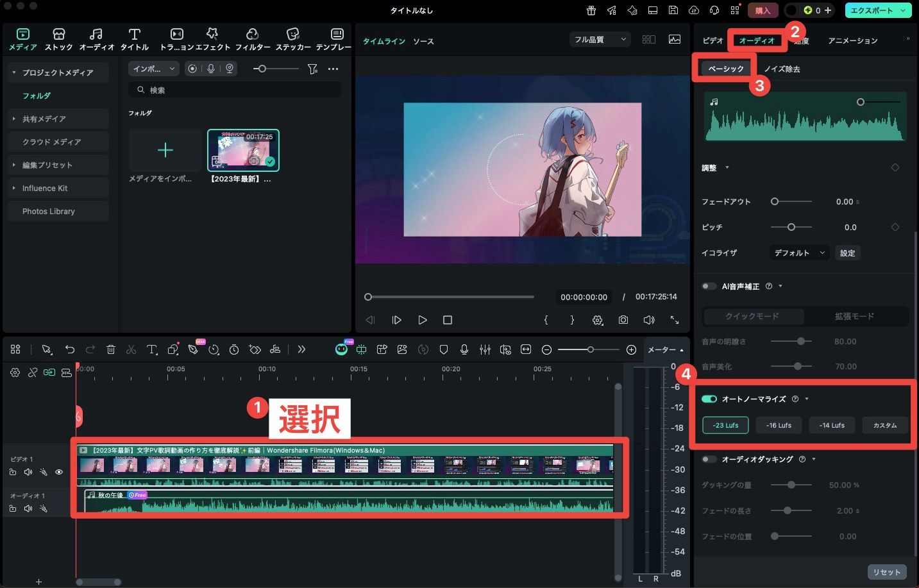The width and height of the screenshot is (919, 588).
Task: Click the trash delete icon in timeline toolbar
Action: point(111,349)
